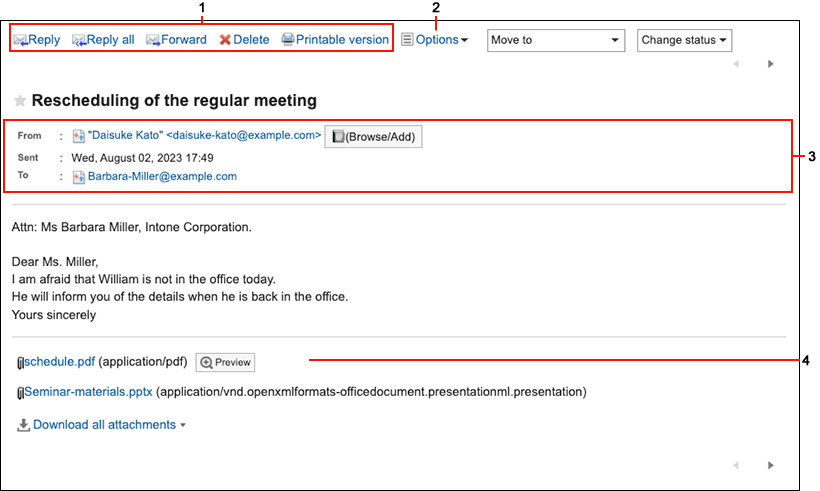This screenshot has height=491, width=820.
Task: Open recipient link Barbara-Miller@example.com
Action: coord(162,176)
